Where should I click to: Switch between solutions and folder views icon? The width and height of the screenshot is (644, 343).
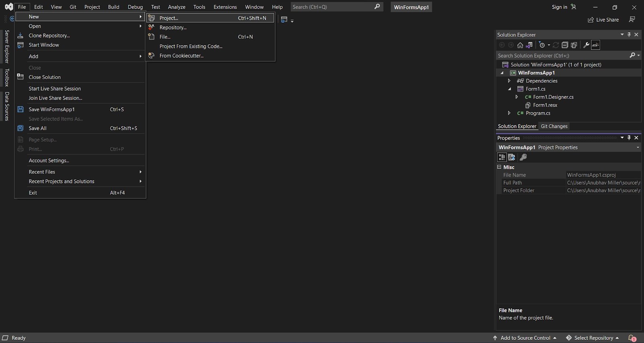tap(529, 45)
